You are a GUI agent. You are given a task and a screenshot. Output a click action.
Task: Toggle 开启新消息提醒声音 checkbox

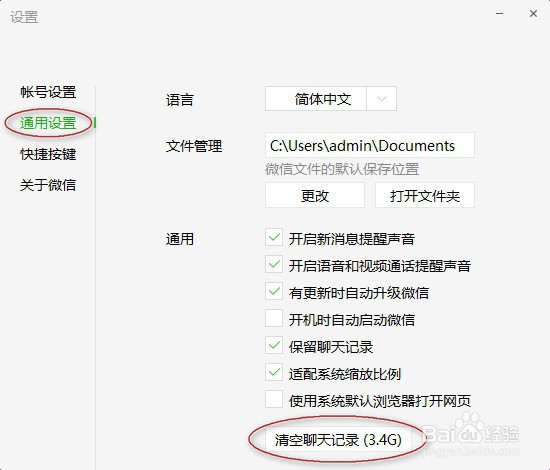274,237
